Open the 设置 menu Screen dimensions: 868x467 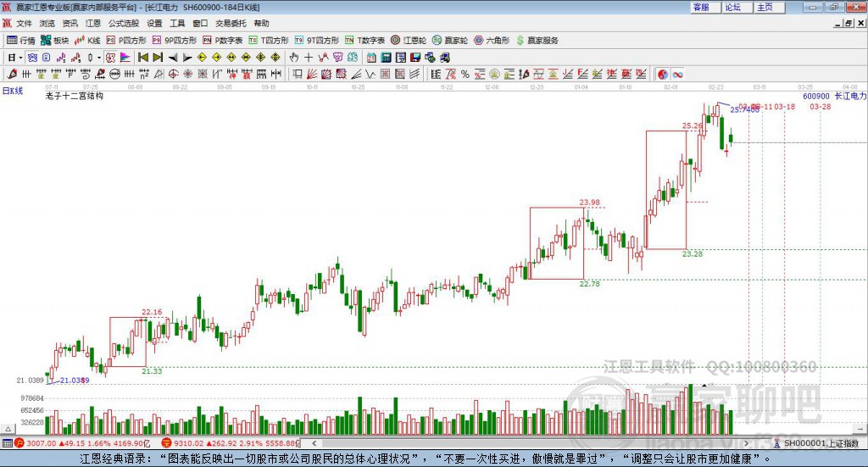click(154, 23)
